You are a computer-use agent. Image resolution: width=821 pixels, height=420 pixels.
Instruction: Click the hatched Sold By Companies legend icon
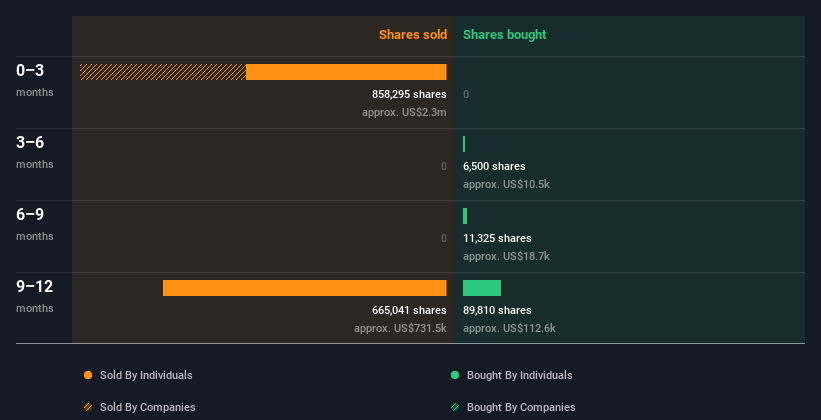(88, 407)
